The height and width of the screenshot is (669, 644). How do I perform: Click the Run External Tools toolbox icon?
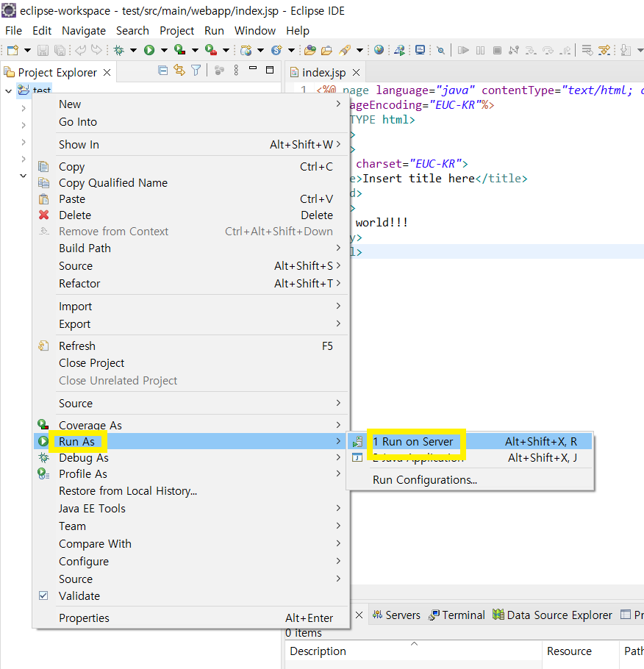211,50
